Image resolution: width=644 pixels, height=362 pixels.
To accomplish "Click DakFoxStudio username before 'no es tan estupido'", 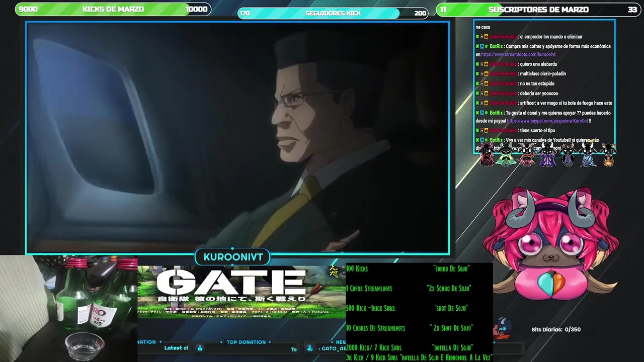I will click(x=503, y=84).
